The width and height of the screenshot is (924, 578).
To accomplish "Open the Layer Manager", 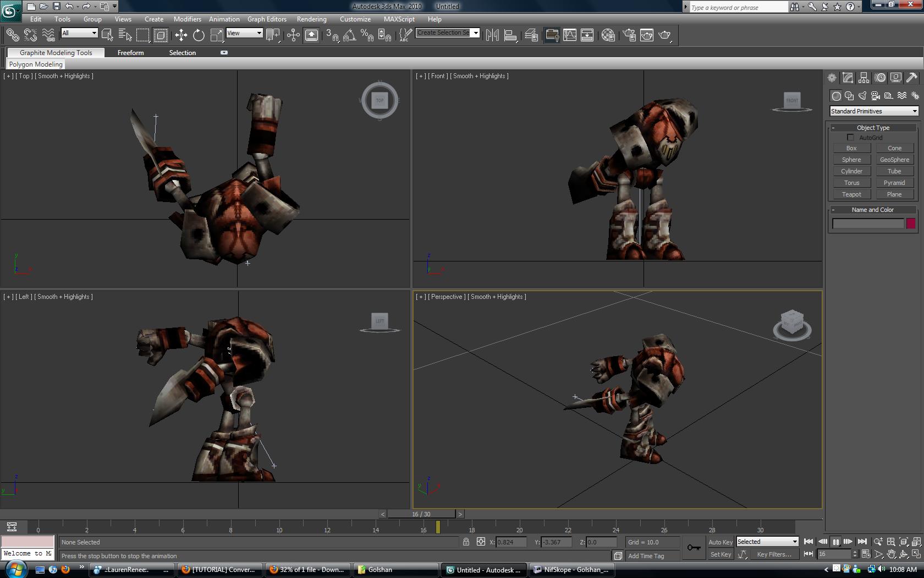I will [x=531, y=35].
